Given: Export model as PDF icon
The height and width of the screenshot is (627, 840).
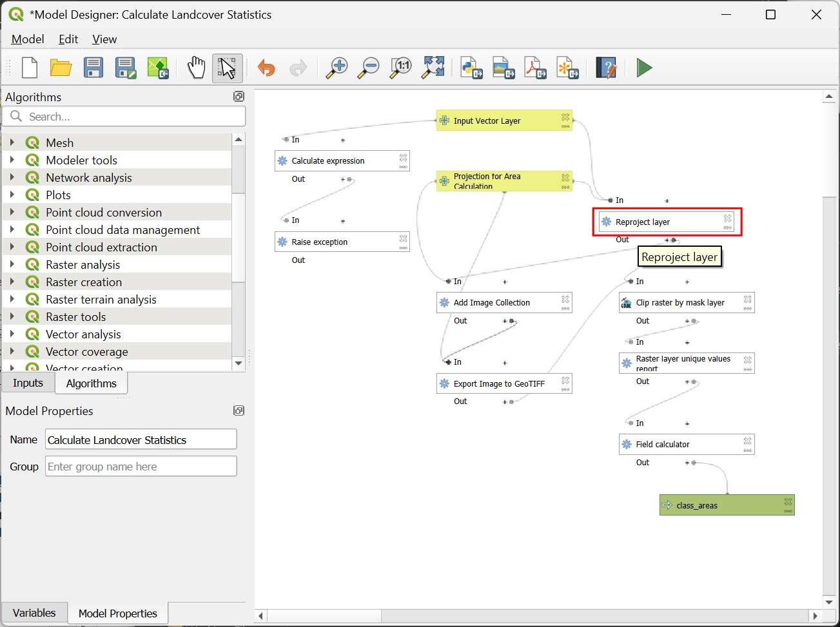Looking at the screenshot, I should (535, 68).
